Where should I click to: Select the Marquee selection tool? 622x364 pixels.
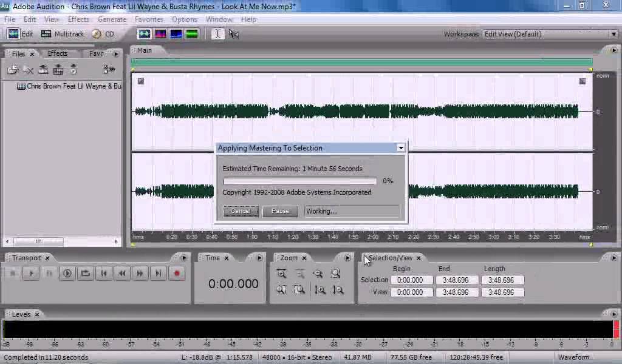[x=234, y=34]
